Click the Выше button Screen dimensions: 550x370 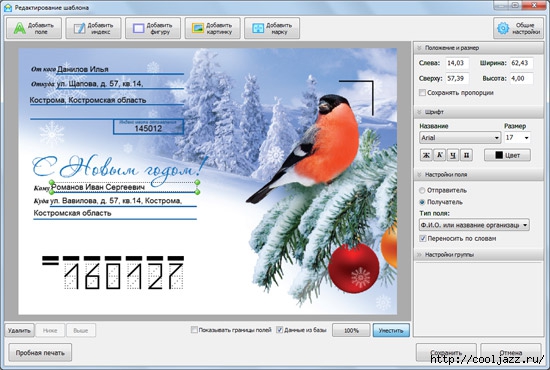click(81, 330)
